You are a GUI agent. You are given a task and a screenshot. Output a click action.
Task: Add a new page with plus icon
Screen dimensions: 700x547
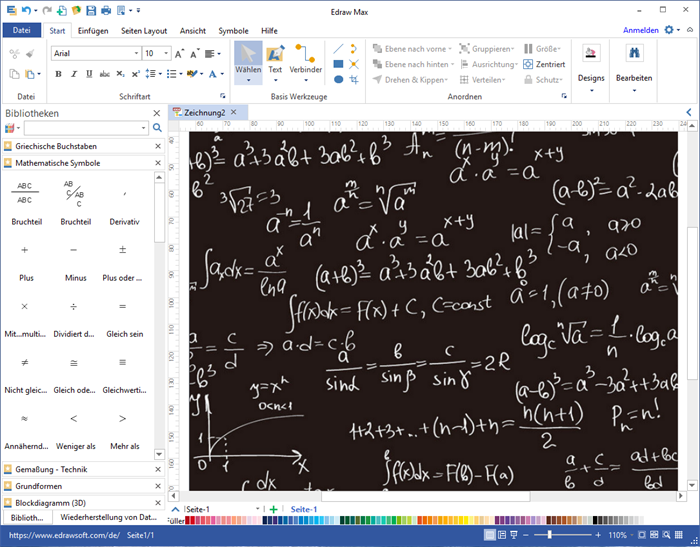click(x=274, y=510)
